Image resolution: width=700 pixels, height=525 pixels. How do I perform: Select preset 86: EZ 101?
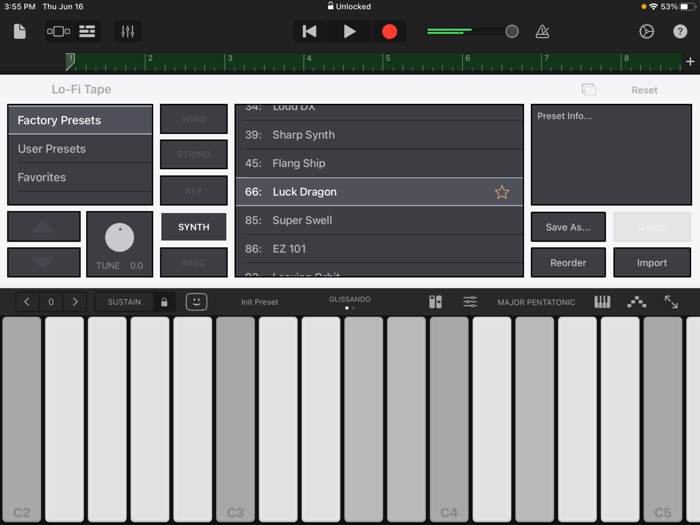click(x=379, y=249)
